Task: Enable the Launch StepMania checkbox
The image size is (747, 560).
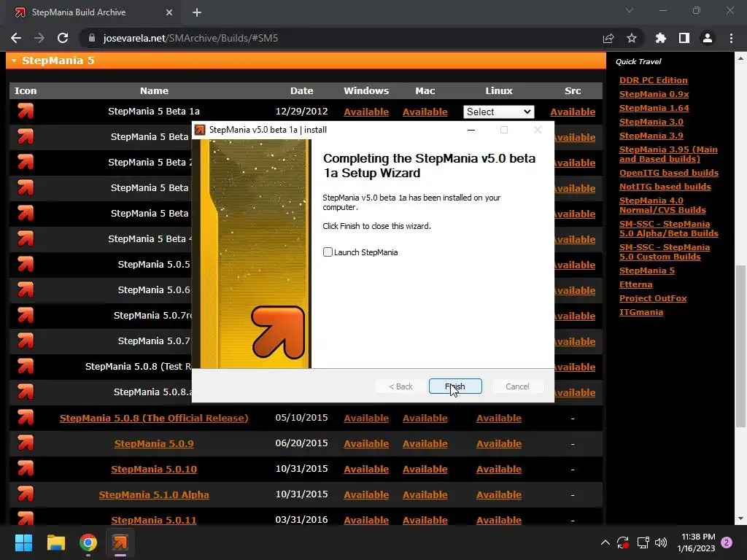Action: (x=328, y=252)
